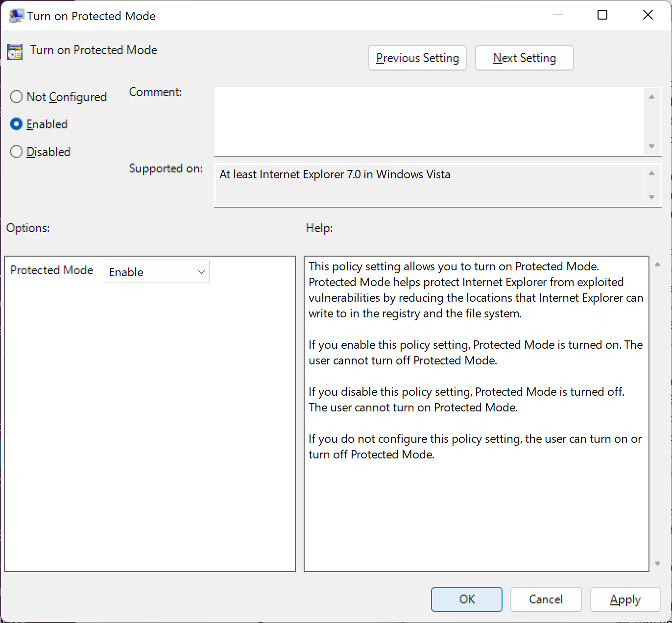672x623 pixels.
Task: Click the 'Options:' label
Action: pos(28,228)
